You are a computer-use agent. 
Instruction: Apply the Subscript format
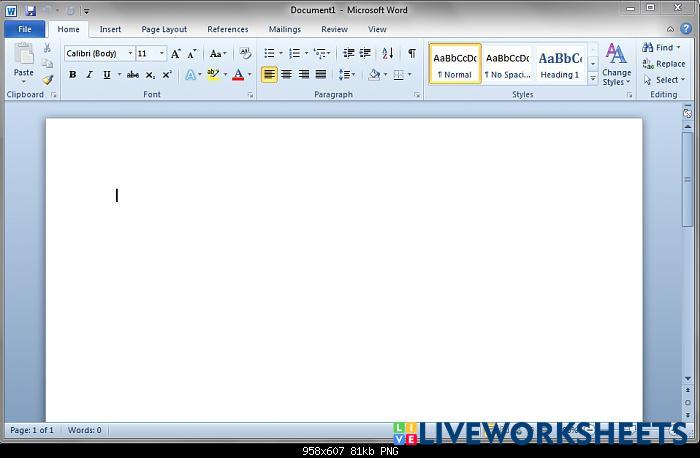[x=150, y=75]
